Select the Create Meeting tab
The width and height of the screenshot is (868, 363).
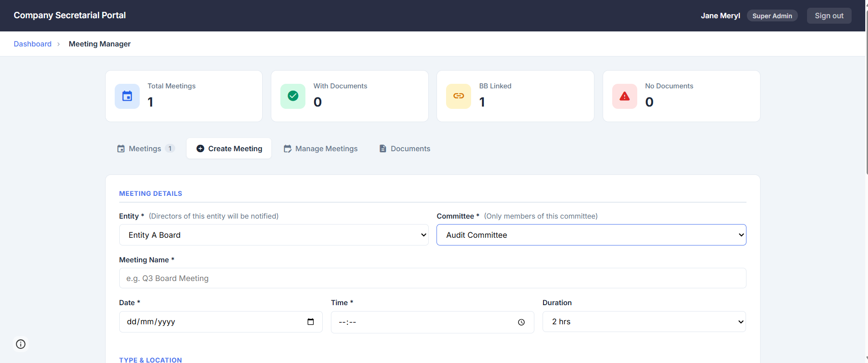[x=229, y=148]
